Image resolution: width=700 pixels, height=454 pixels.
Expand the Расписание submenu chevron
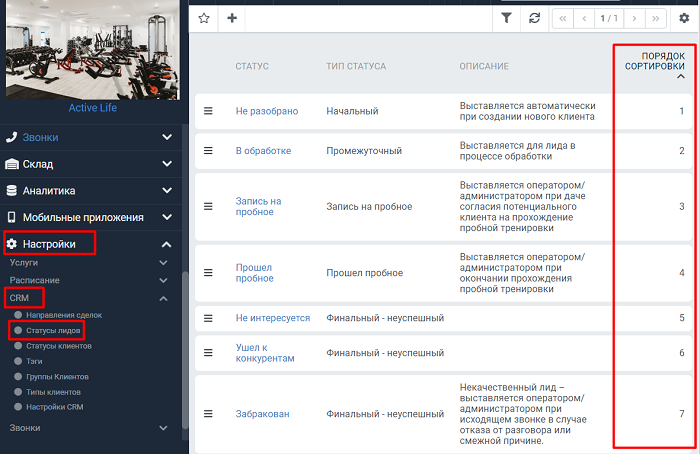[163, 280]
